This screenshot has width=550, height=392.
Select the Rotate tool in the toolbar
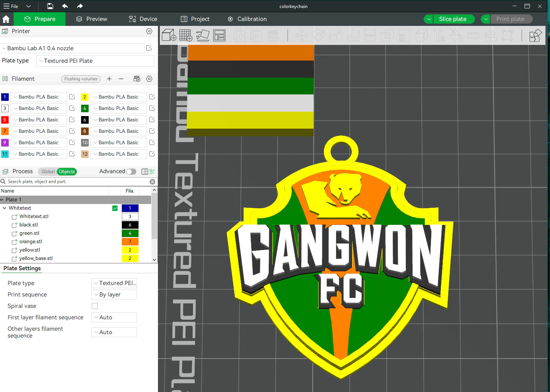[319, 36]
